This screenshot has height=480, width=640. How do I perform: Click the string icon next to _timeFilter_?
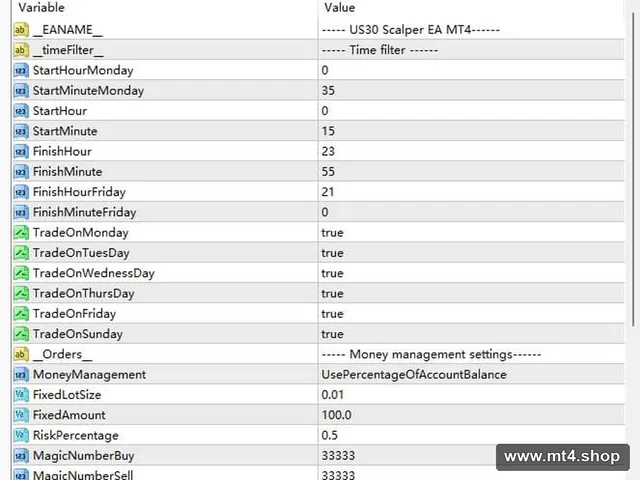[x=21, y=50]
